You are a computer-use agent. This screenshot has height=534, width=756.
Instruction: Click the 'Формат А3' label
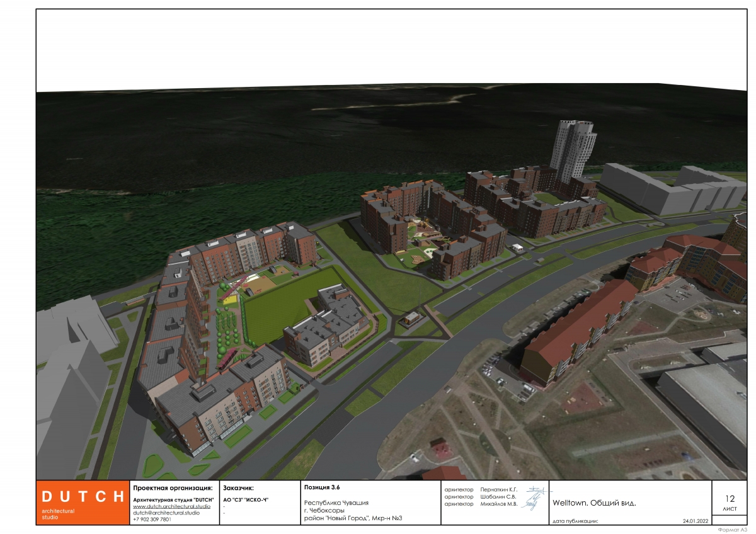coord(731,530)
